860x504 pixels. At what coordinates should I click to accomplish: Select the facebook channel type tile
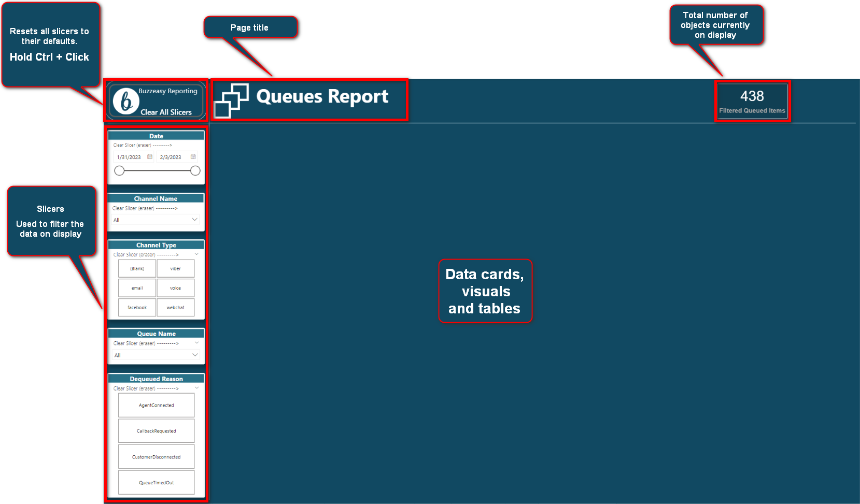137,308
